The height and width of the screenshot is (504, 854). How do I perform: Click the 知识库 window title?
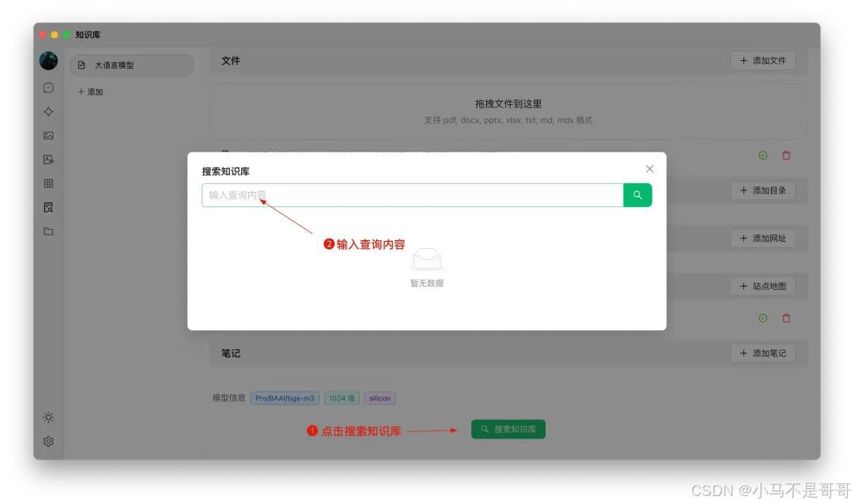88,34
